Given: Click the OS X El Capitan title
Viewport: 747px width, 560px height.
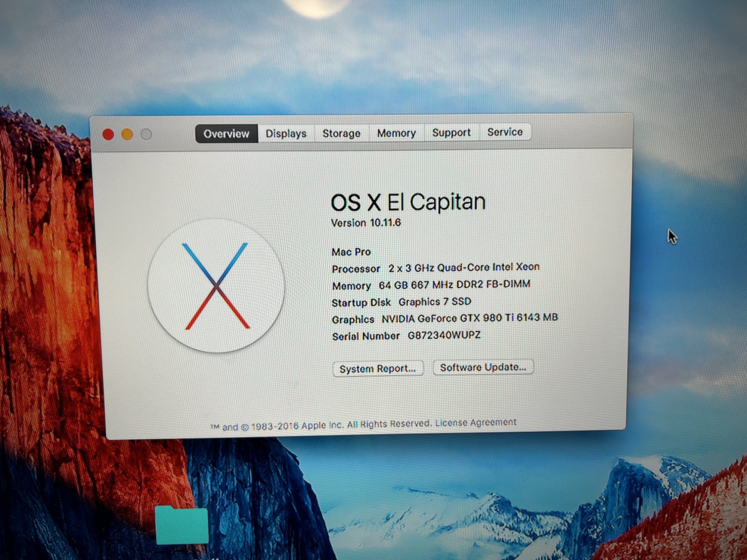Looking at the screenshot, I should (x=408, y=202).
